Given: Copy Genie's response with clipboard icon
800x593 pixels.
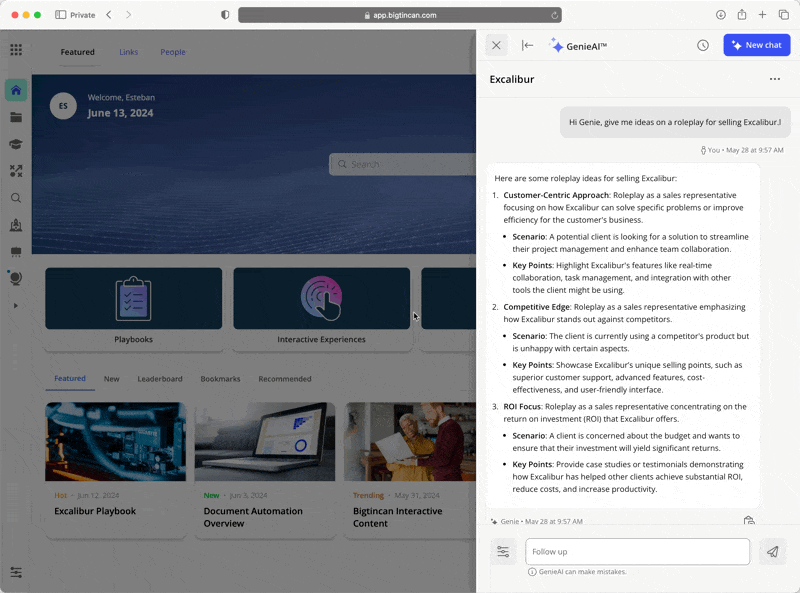Looking at the screenshot, I should coord(749,521).
